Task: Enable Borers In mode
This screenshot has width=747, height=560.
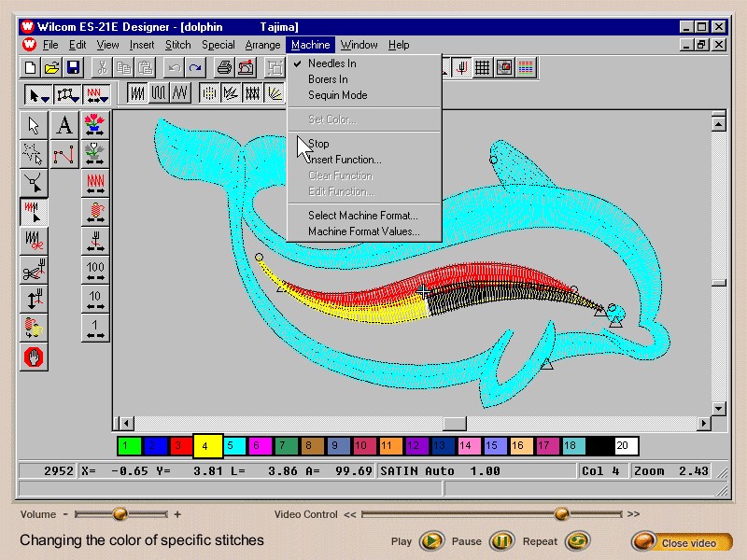Action: [328, 79]
